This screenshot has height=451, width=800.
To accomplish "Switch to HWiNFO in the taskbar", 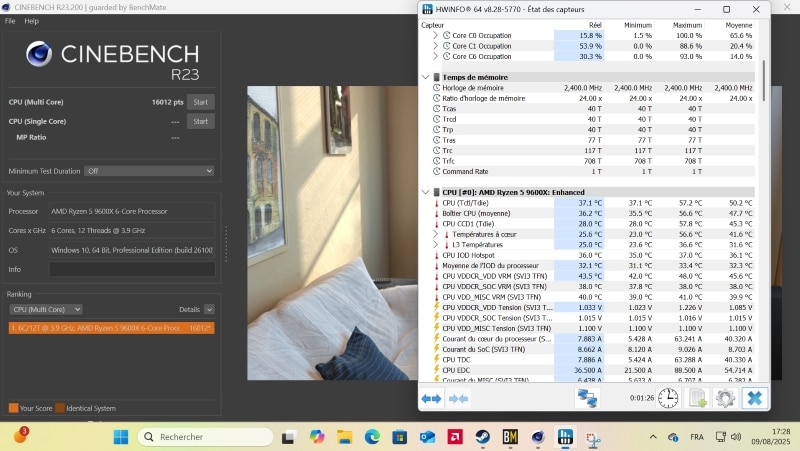I will coord(565,437).
